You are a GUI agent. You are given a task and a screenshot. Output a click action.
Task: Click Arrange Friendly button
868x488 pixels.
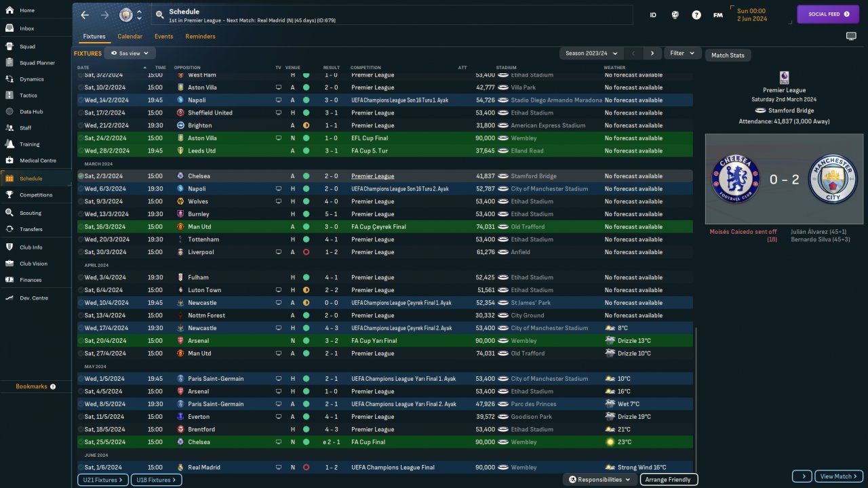[x=669, y=480]
